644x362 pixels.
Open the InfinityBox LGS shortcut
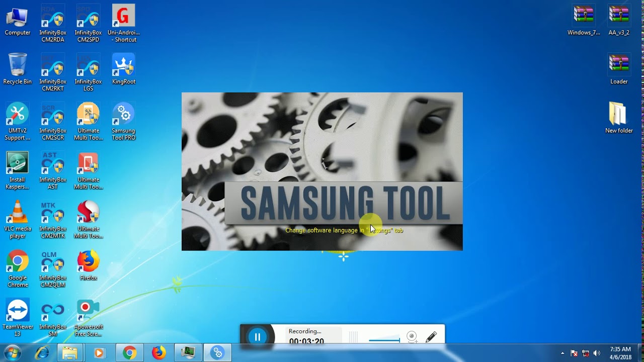coord(88,73)
